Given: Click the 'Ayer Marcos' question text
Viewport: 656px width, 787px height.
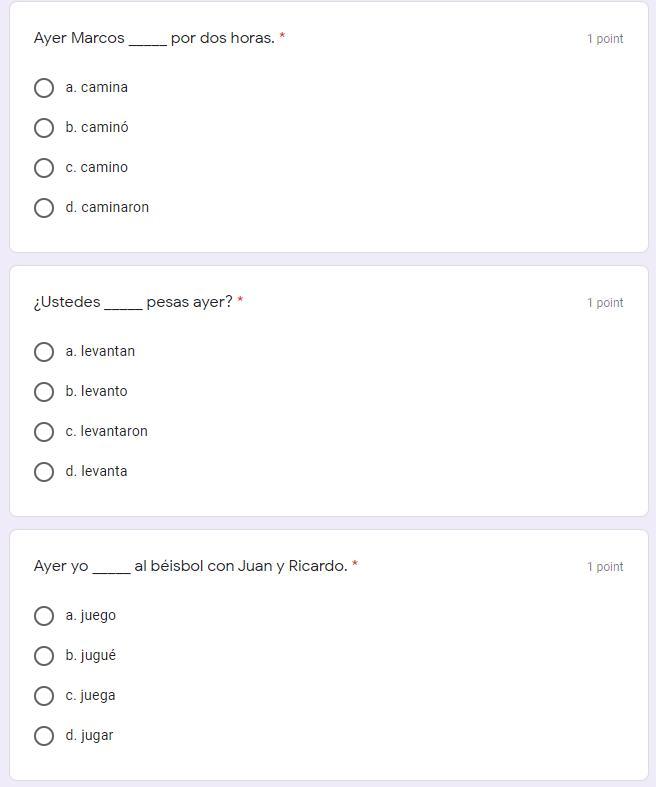Looking at the screenshot, I should (154, 38).
